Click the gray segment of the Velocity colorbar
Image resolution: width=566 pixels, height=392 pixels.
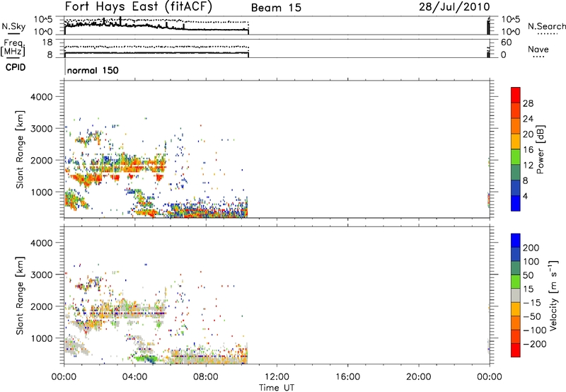tap(516, 295)
